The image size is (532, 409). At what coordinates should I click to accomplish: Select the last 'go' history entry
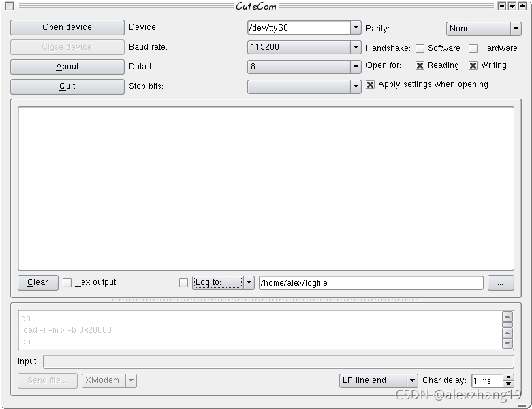[x=26, y=342]
